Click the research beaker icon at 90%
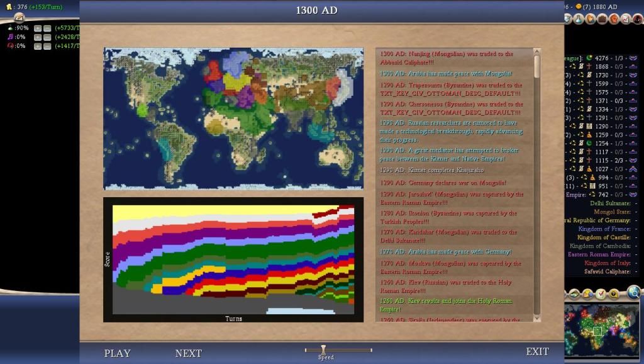 pos(10,28)
